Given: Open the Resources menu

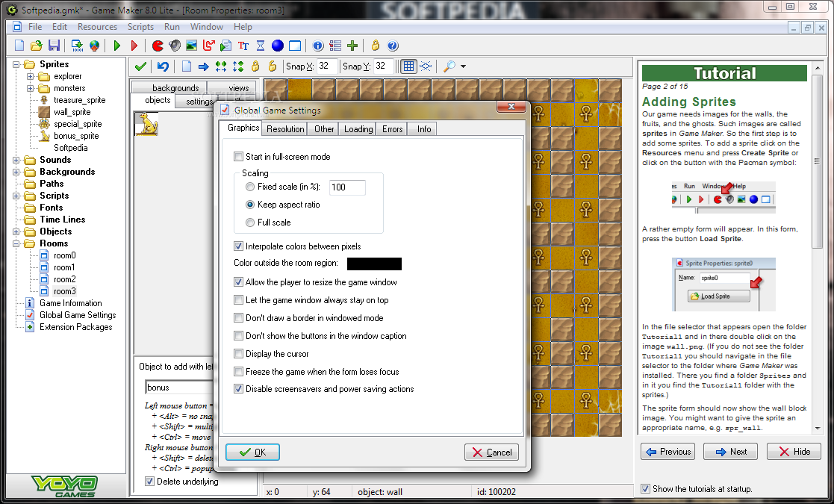Looking at the screenshot, I should coord(97,27).
